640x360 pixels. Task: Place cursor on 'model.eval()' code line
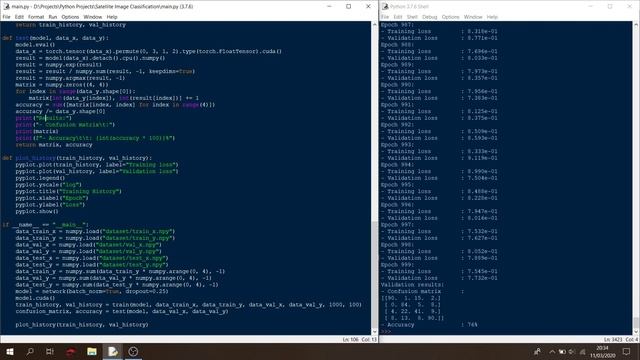click(35, 44)
